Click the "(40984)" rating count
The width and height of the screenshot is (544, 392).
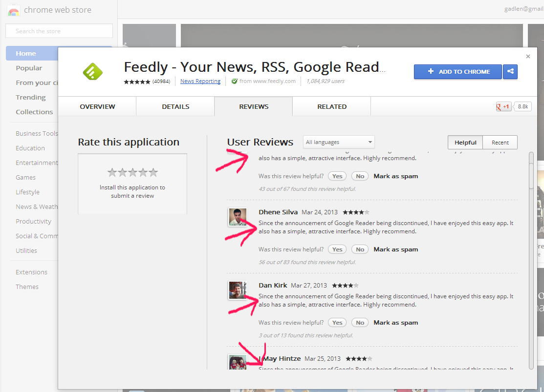click(161, 82)
